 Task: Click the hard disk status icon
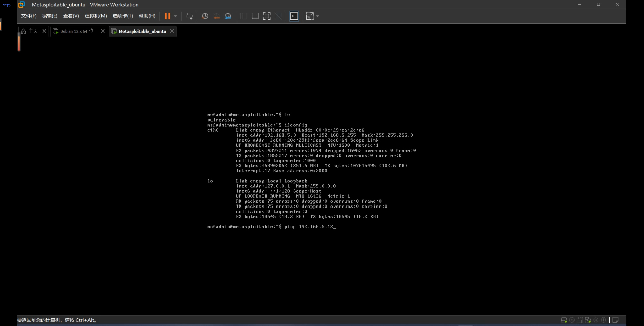[564, 320]
